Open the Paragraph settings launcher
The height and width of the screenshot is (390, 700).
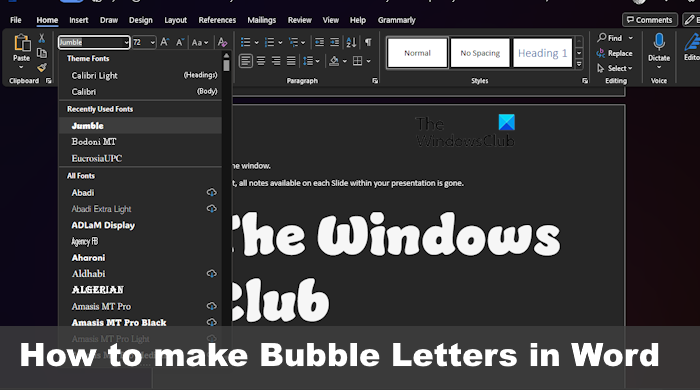point(375,81)
